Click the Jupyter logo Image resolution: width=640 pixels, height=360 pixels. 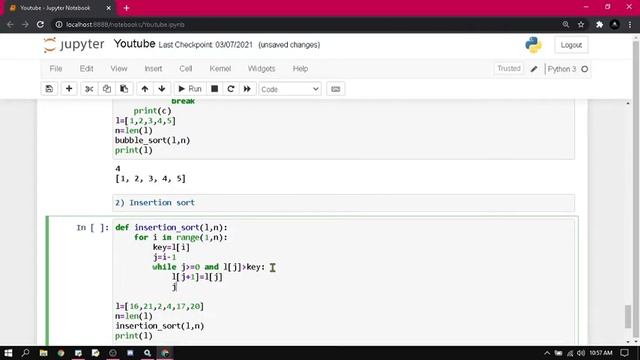tap(74, 44)
